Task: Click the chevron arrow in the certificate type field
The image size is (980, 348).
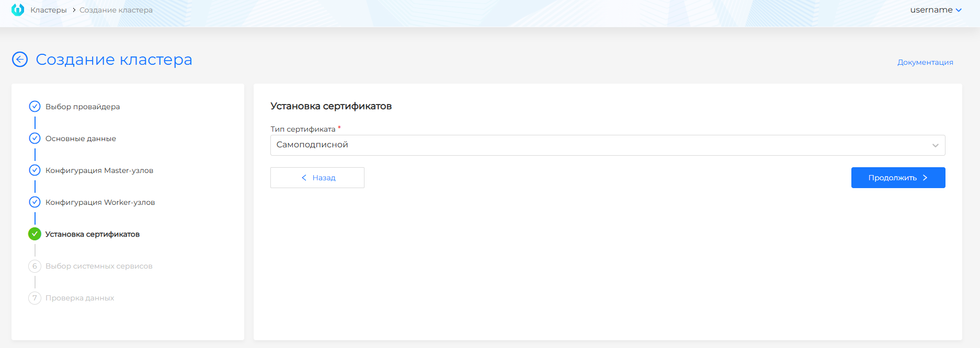Action: (x=935, y=146)
